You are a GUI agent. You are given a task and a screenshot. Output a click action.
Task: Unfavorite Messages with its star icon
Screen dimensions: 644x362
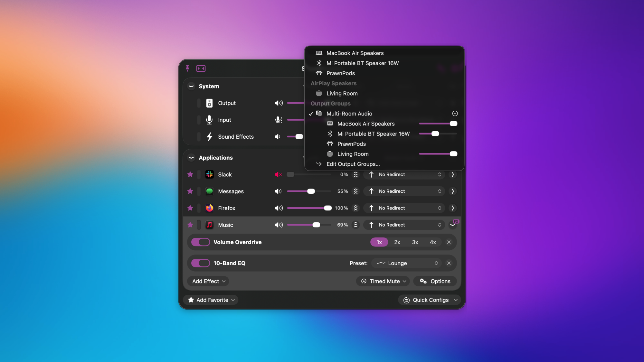click(x=190, y=191)
